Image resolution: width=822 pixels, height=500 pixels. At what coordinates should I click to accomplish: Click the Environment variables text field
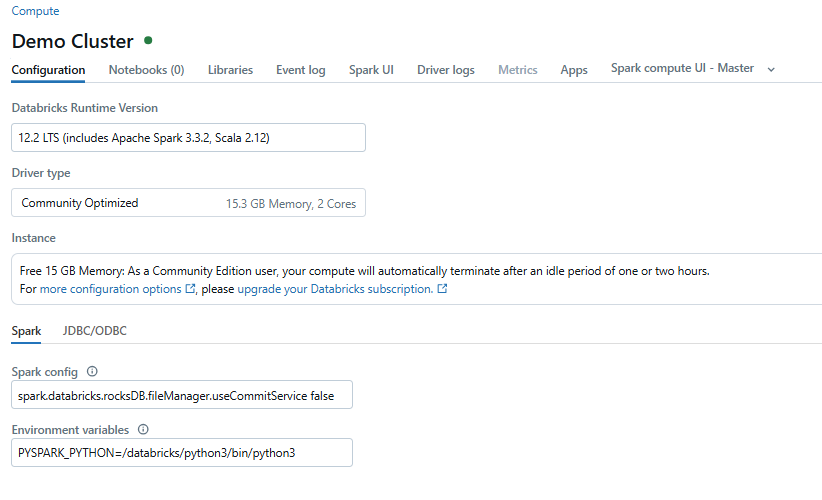182,452
